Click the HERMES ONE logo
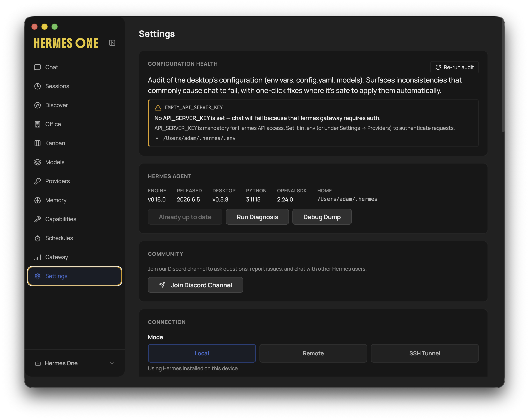The height and width of the screenshot is (420, 529). point(66,43)
